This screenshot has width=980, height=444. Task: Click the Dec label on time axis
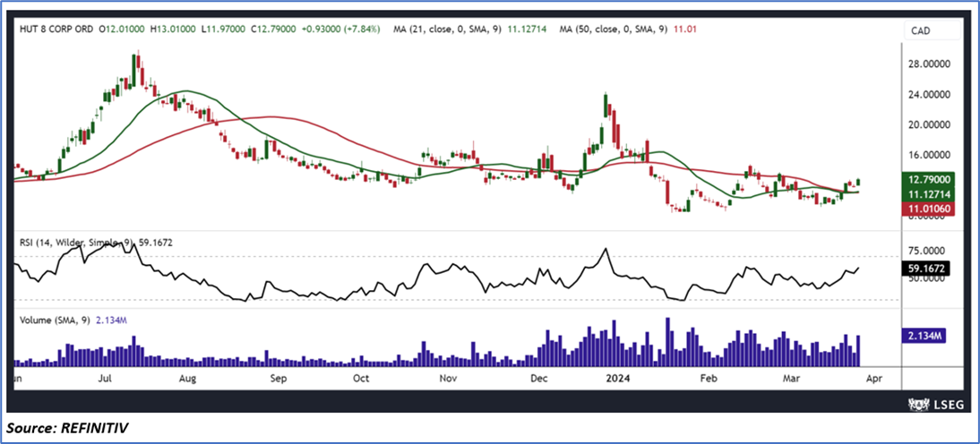538,379
